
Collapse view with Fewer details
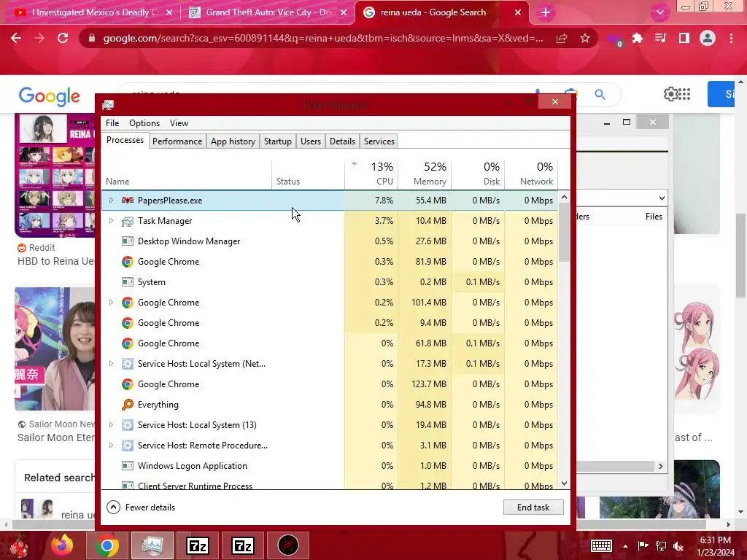click(x=141, y=507)
